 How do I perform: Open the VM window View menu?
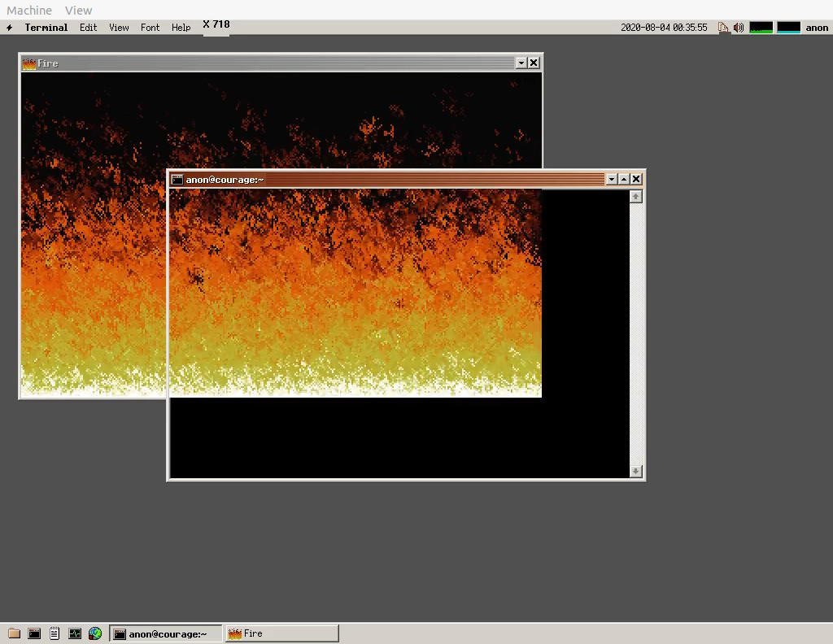coord(79,10)
